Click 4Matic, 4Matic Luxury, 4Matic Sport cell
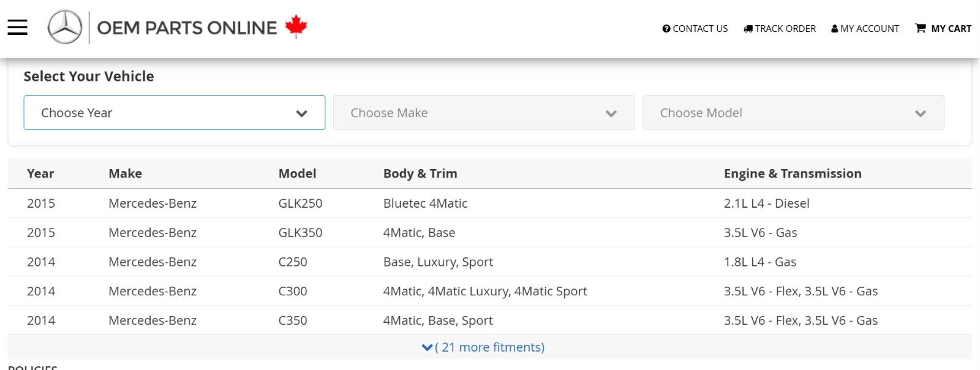Screen dimensions: 980x370 pyautogui.click(x=485, y=292)
